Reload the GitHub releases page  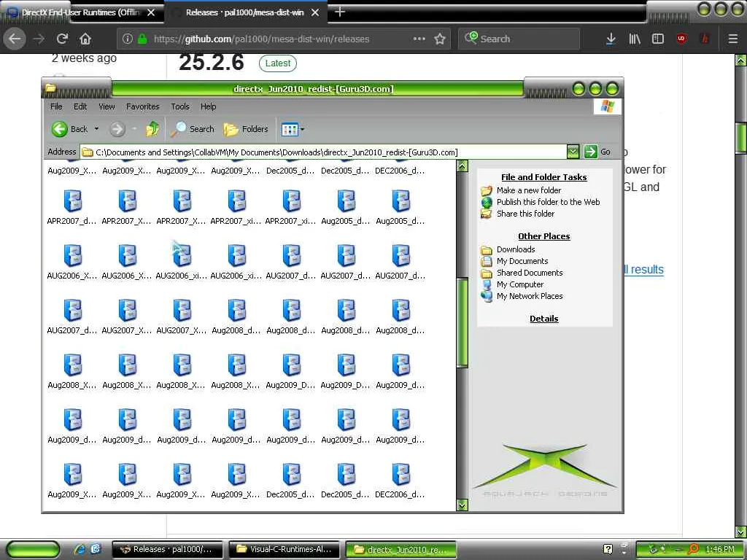pyautogui.click(x=62, y=39)
